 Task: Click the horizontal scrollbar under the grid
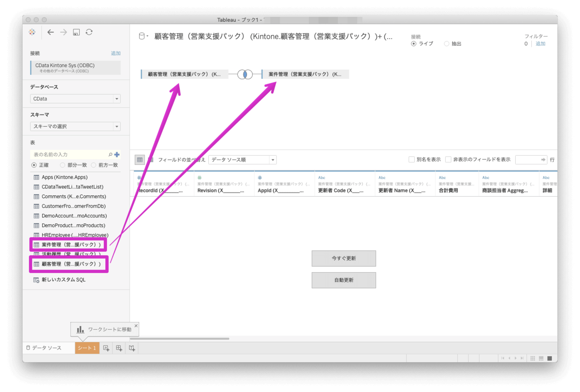[x=179, y=339]
